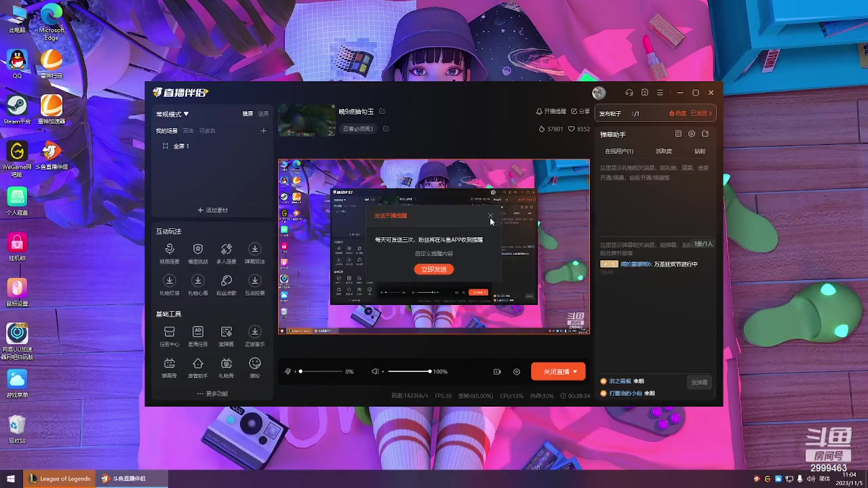Open the 弹幕助手 settings gear icon
Screen dimensions: 868x488
pyautogui.click(x=692, y=134)
